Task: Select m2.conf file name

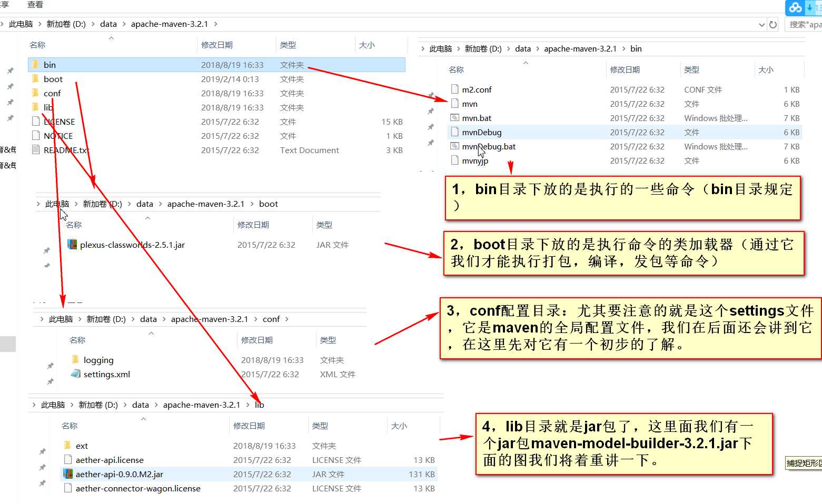Action: [x=477, y=89]
